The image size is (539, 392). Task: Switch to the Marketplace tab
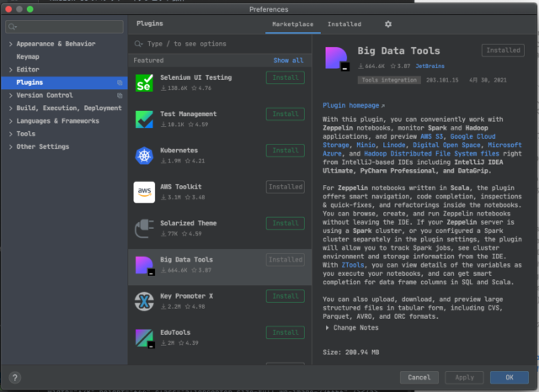point(293,24)
